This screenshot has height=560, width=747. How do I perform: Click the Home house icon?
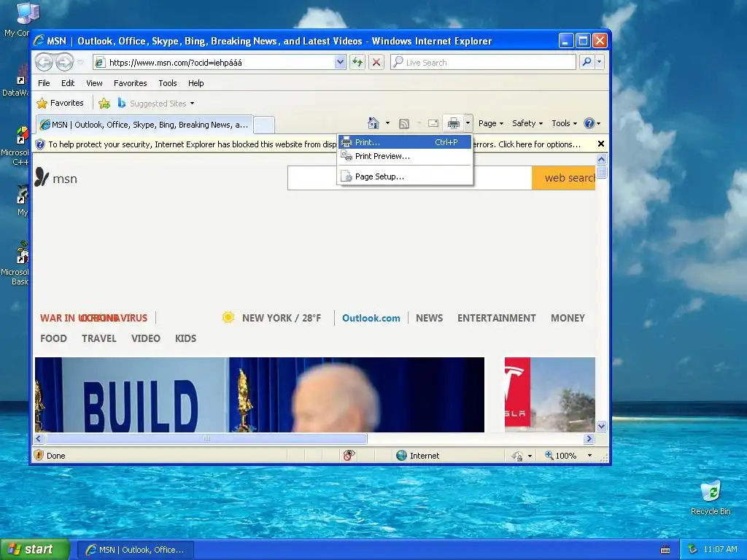tap(373, 123)
